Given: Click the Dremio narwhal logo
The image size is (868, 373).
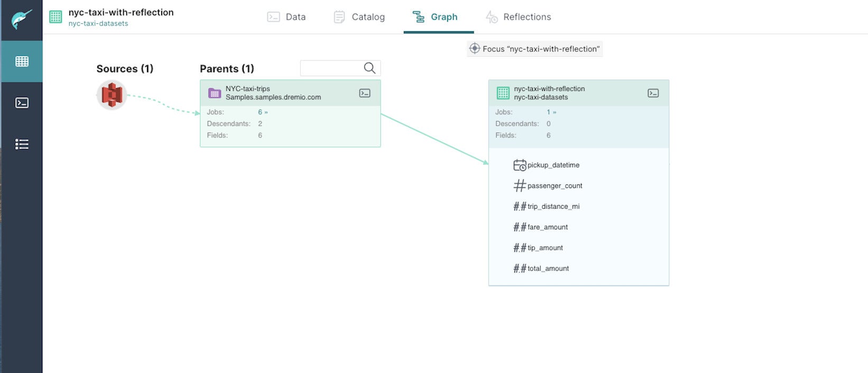Looking at the screenshot, I should [22, 20].
